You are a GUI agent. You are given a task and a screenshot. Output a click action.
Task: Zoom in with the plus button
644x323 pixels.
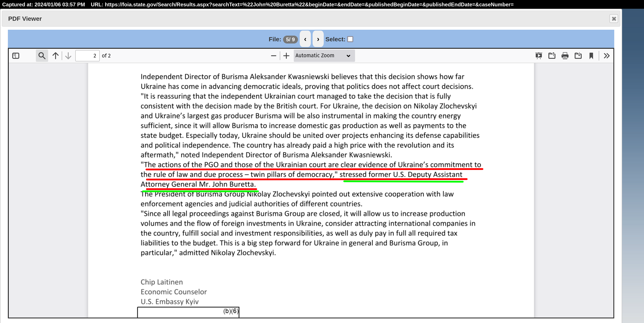286,56
